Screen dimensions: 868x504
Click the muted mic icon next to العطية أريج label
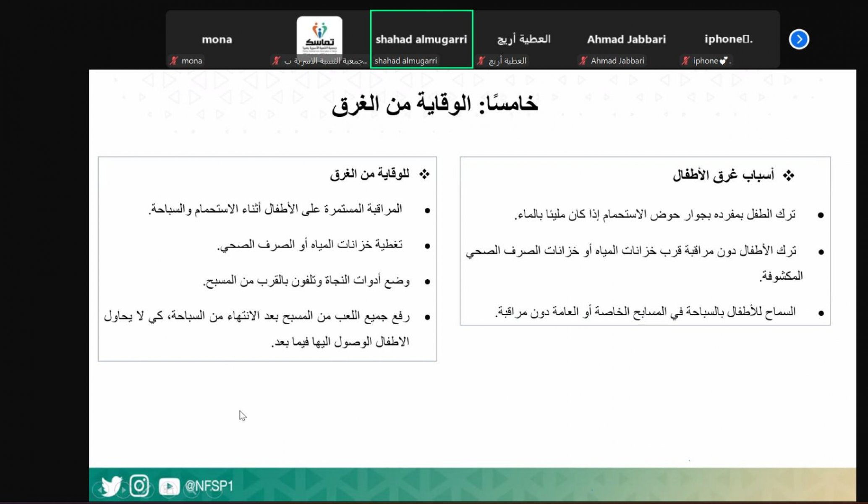click(481, 60)
